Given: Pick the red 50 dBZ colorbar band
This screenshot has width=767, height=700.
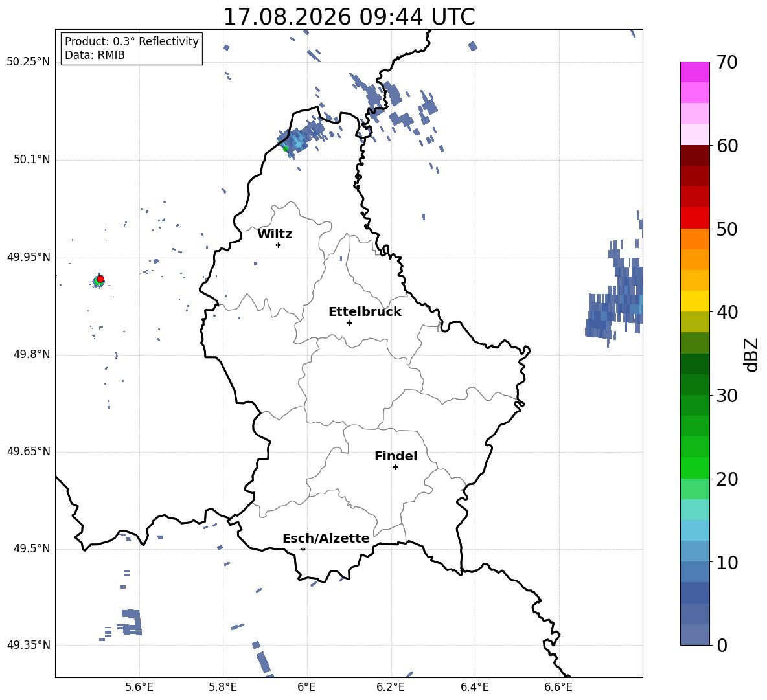Looking at the screenshot, I should pyautogui.click(x=694, y=218).
